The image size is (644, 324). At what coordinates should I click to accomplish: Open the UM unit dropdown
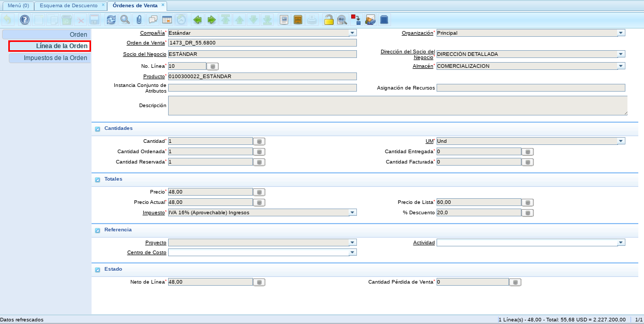click(621, 141)
